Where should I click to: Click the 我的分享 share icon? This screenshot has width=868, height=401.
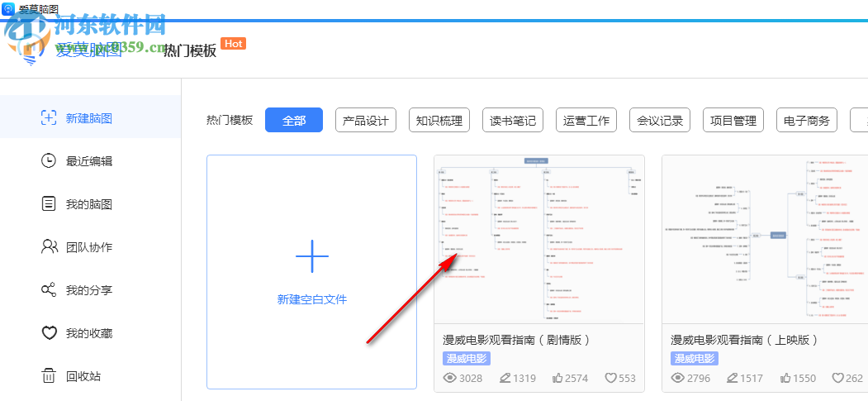tap(49, 289)
